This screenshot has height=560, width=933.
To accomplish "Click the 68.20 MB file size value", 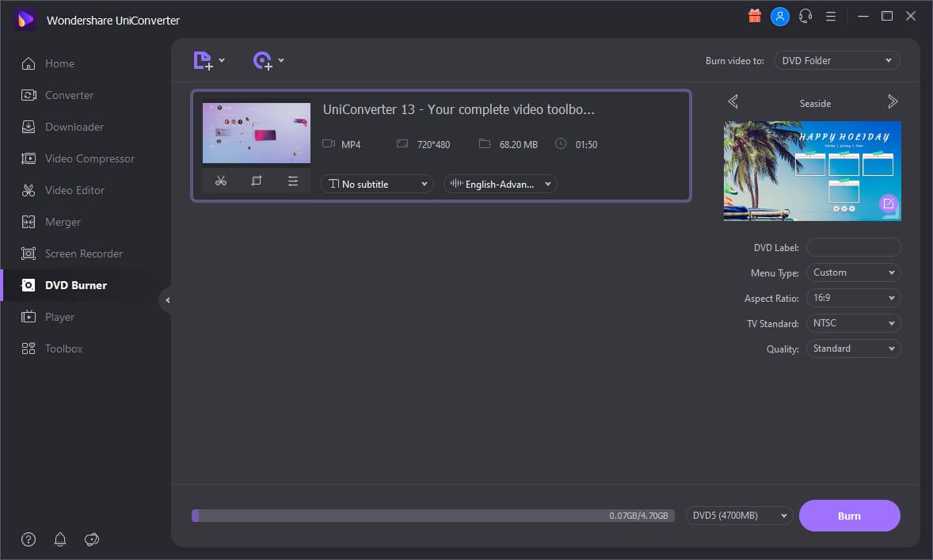I will (x=518, y=145).
